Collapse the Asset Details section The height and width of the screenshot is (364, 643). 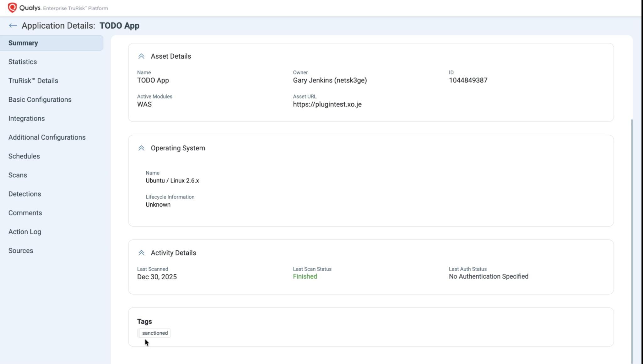click(141, 56)
